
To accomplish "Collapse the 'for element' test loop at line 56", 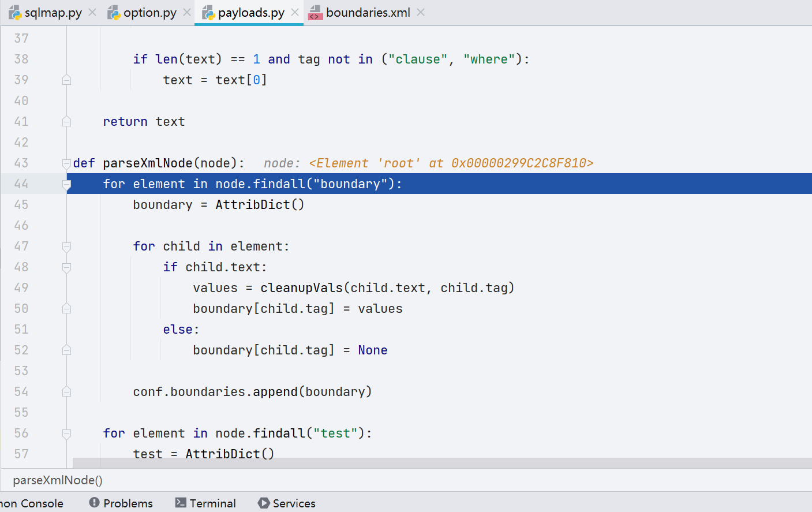I will point(66,433).
